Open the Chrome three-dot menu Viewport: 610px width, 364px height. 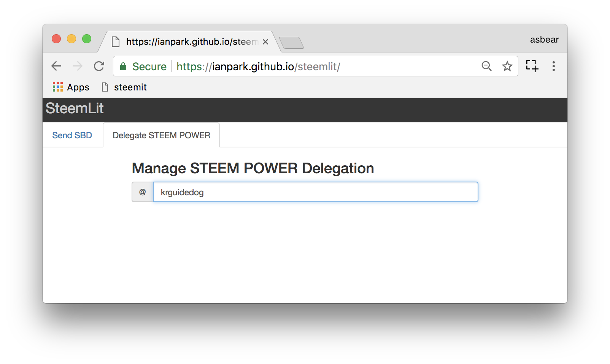[x=554, y=66]
